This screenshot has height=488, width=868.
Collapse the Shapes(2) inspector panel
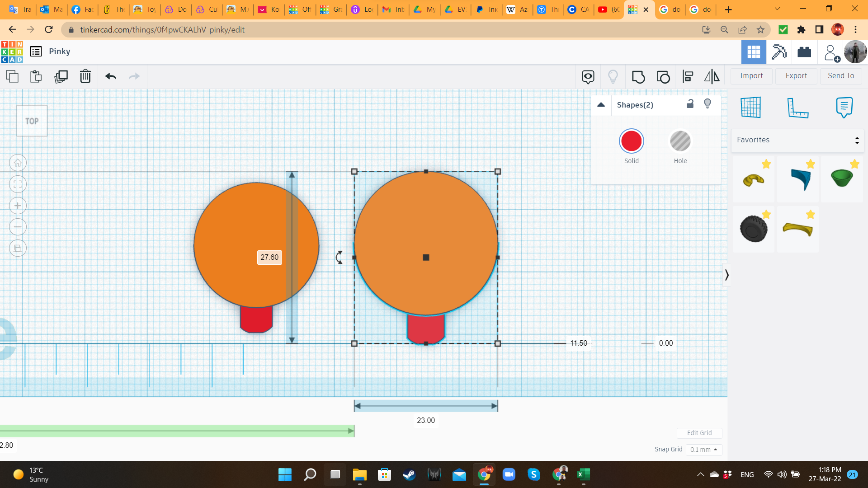tap(601, 105)
